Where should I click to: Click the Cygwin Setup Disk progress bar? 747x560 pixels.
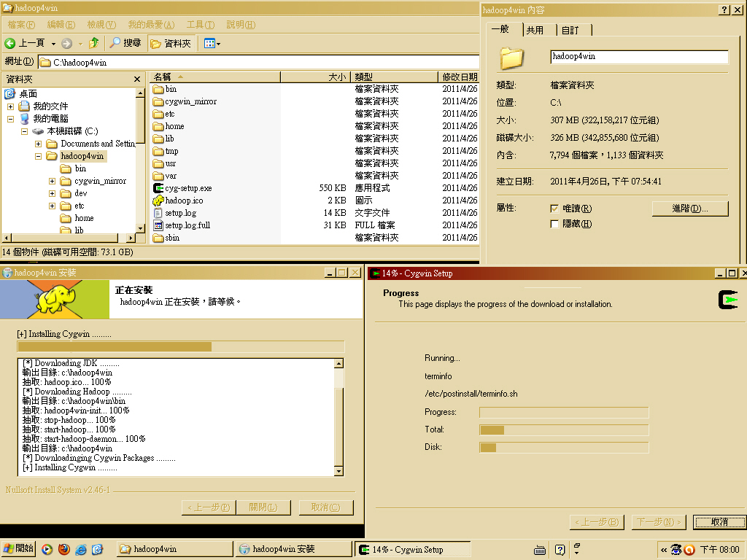[564, 448]
